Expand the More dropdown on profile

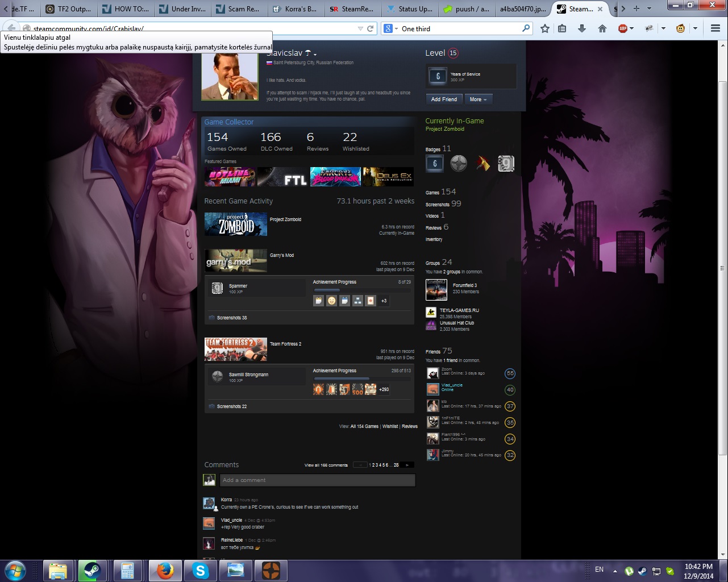click(479, 99)
